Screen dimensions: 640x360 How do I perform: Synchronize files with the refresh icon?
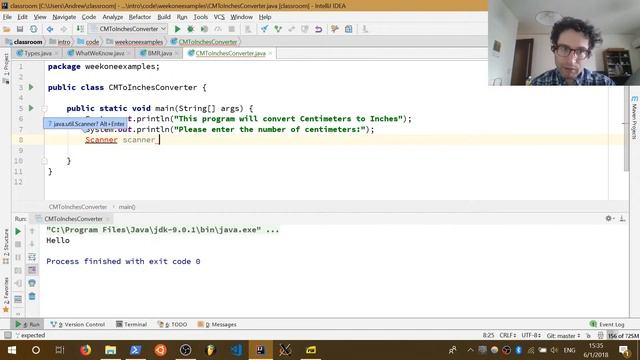pyautogui.click(x=33, y=29)
